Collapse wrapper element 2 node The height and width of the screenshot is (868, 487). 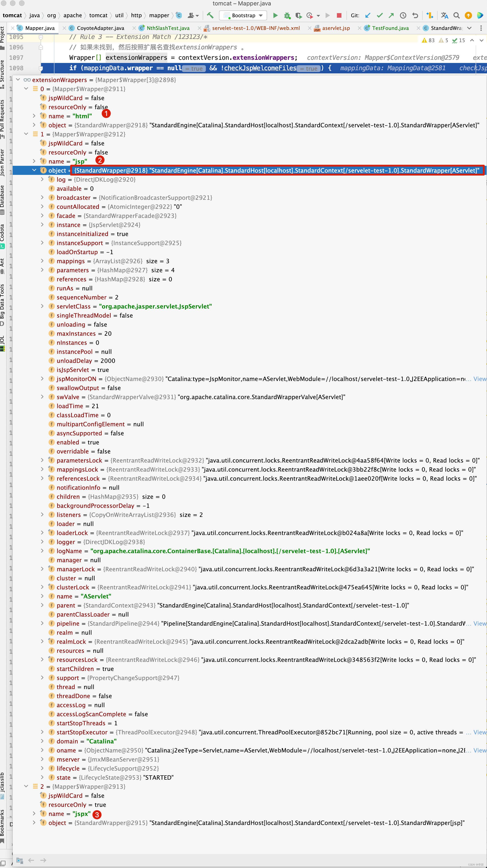[x=26, y=786]
